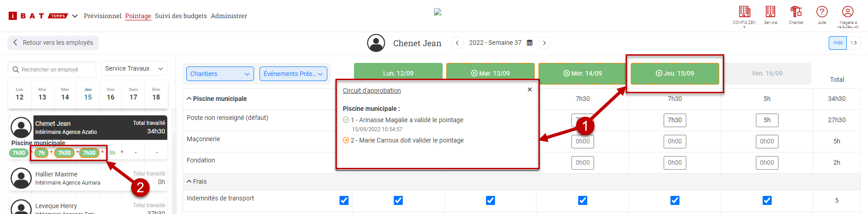Open the Prévisionnel menu
Viewport: 868px width, 214px height.
tap(103, 16)
